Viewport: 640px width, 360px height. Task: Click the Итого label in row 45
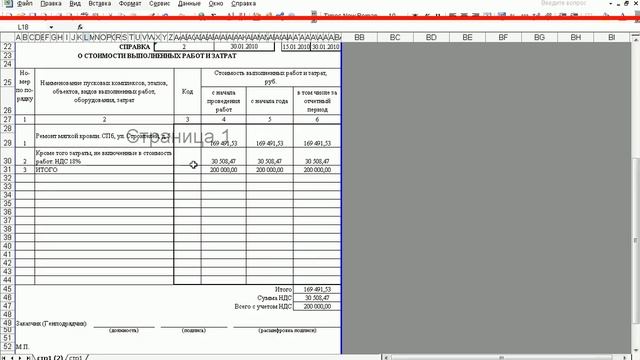[283, 289]
